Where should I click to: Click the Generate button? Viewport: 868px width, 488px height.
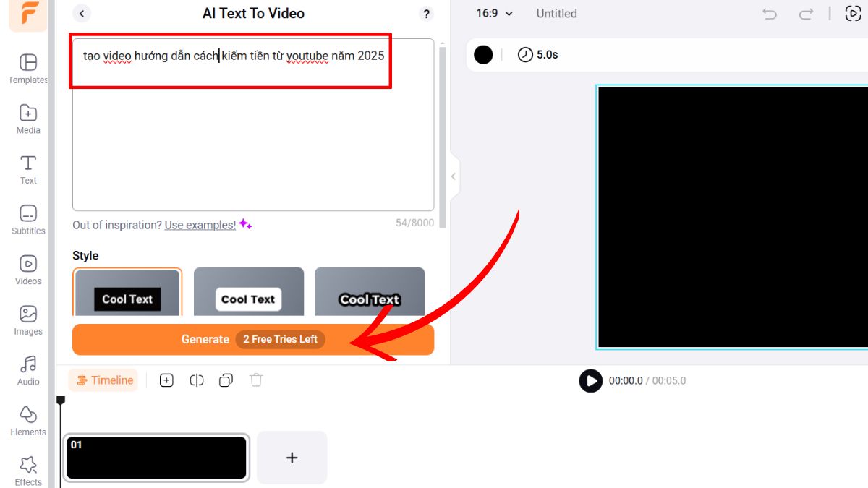[253, 339]
